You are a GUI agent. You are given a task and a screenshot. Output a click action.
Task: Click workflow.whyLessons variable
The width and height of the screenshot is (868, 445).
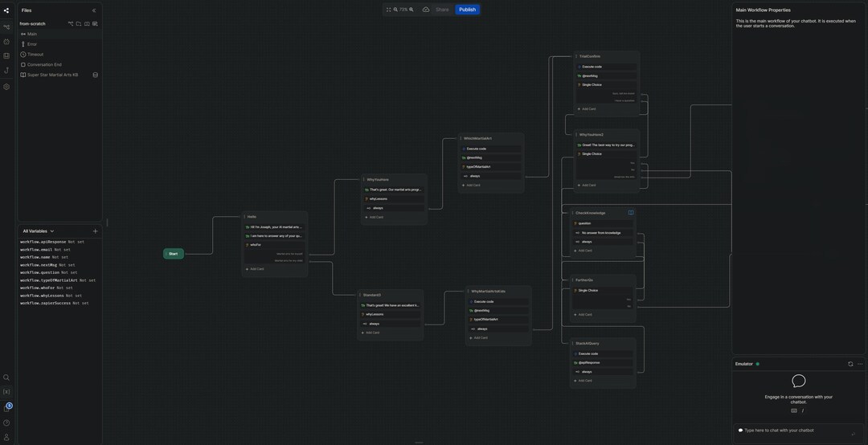(51, 296)
